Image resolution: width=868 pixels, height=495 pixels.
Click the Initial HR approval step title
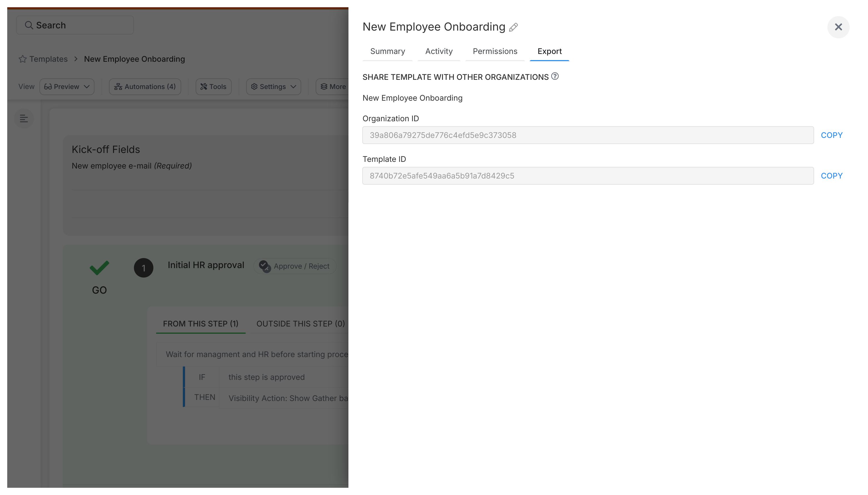point(206,265)
